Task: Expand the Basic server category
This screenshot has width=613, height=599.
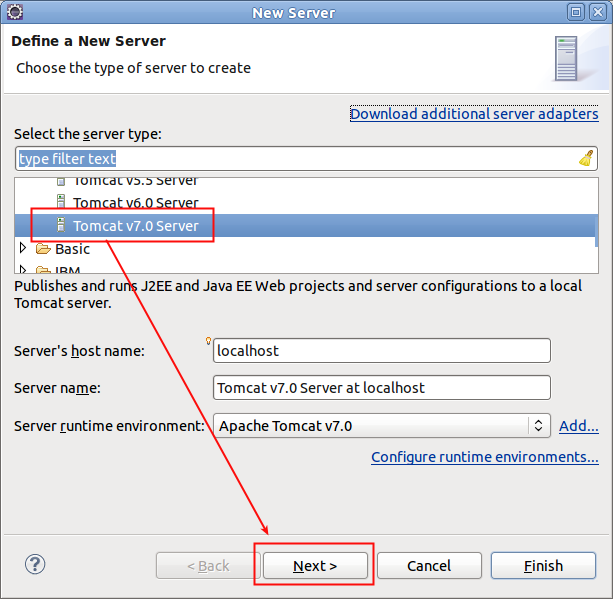Action: [x=23, y=248]
